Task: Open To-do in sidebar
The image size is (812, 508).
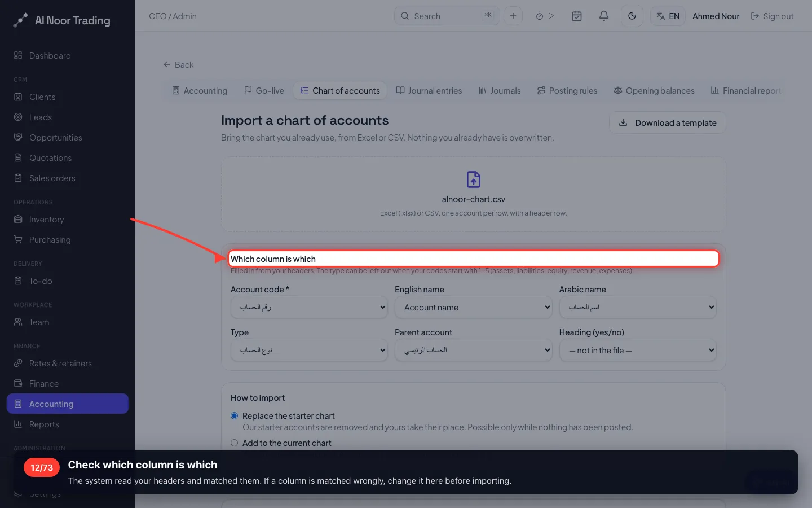Action: pyautogui.click(x=68, y=281)
